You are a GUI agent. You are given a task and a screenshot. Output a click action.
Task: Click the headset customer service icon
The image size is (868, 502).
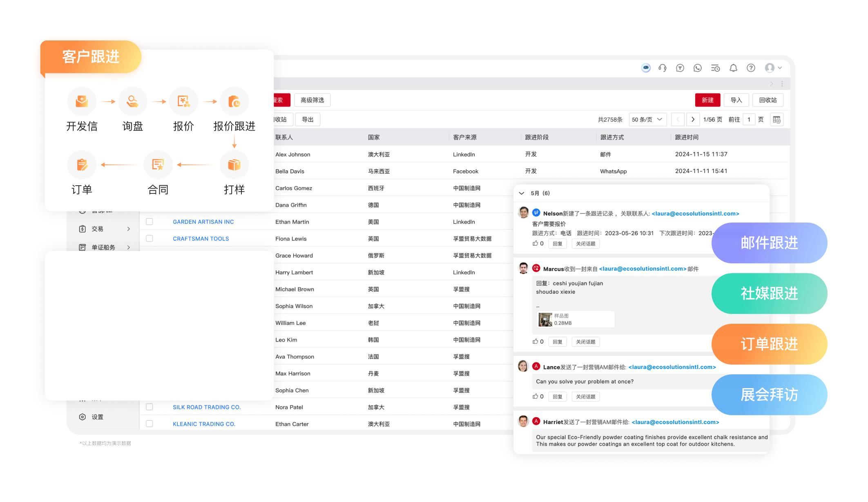pyautogui.click(x=663, y=68)
